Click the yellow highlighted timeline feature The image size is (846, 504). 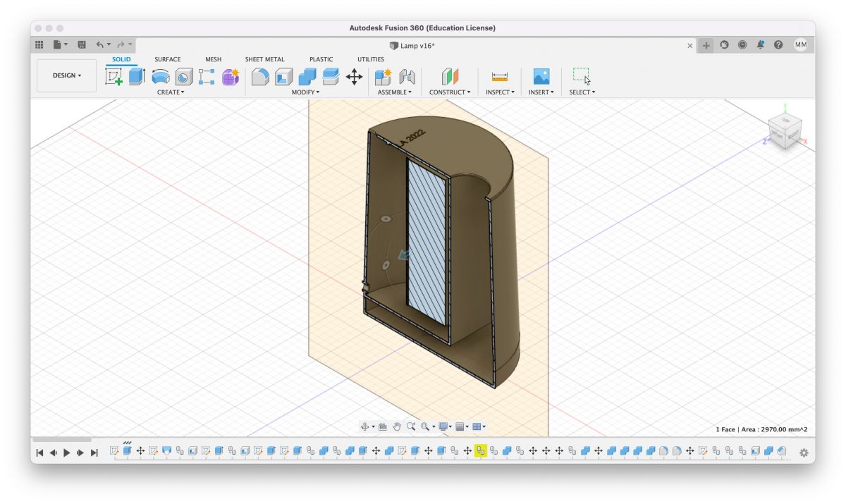click(481, 450)
